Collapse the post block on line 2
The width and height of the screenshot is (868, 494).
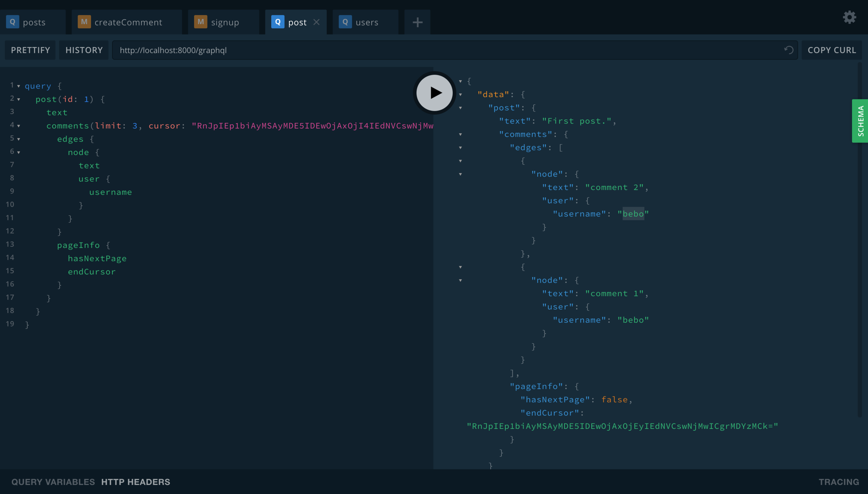(x=19, y=99)
